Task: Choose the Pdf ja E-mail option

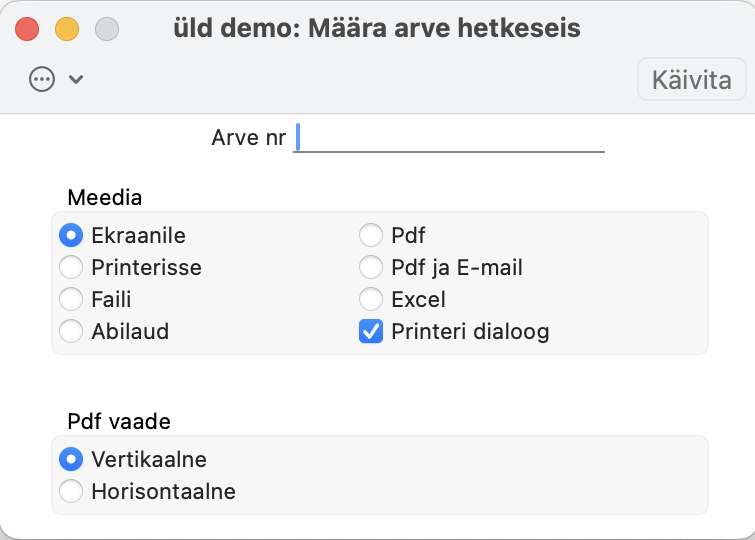Action: coord(371,267)
